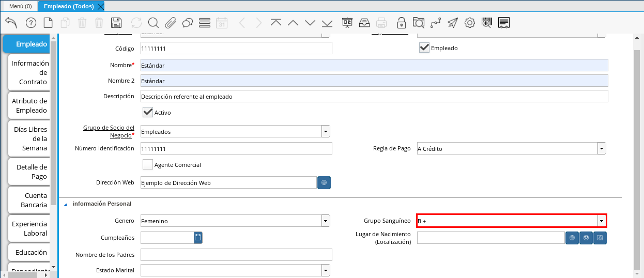Screen dimensions: 644x278
Task: Open the Grupo Sanguíneo dropdown arrow
Action: click(x=602, y=221)
